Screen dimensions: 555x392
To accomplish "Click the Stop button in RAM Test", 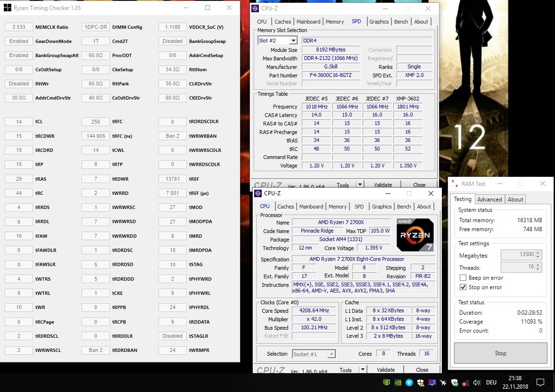I will tap(500, 353).
